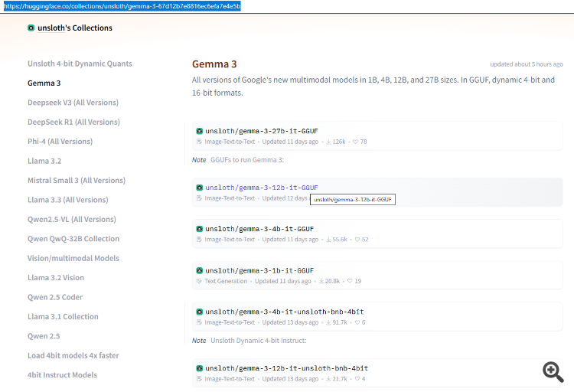The height and width of the screenshot is (392, 574).
Task: Open Llama 3.3 (All Versions) collection
Action: tap(67, 200)
